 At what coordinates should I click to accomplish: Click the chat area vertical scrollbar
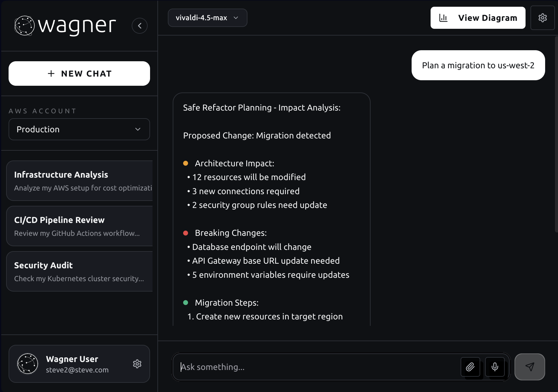[x=556, y=135]
